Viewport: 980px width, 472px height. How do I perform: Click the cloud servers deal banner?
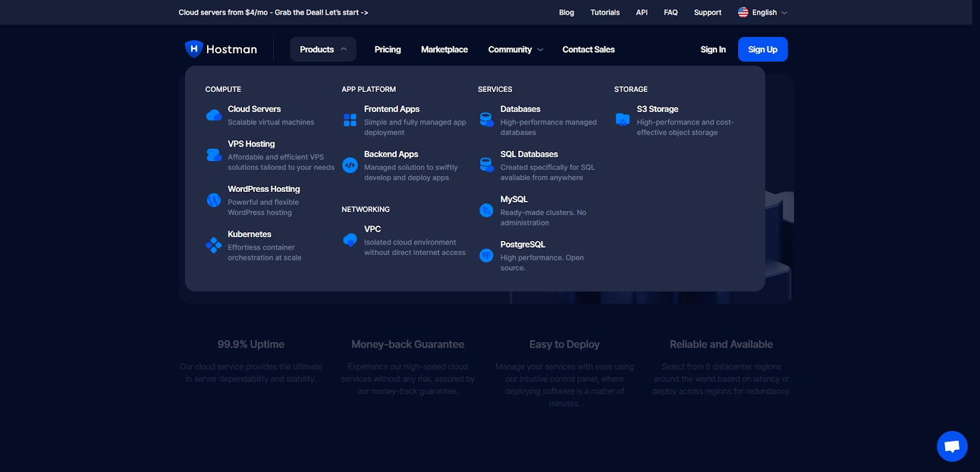273,12
